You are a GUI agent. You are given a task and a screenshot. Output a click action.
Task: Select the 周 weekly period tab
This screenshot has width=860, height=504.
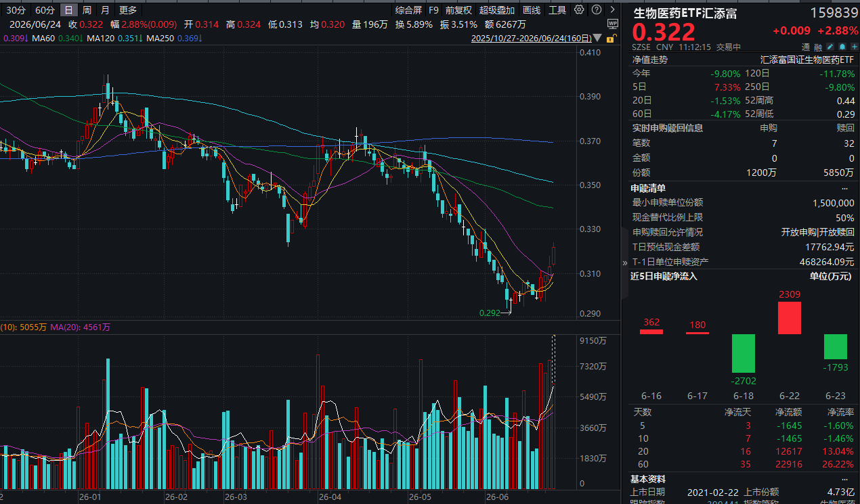pyautogui.click(x=87, y=10)
